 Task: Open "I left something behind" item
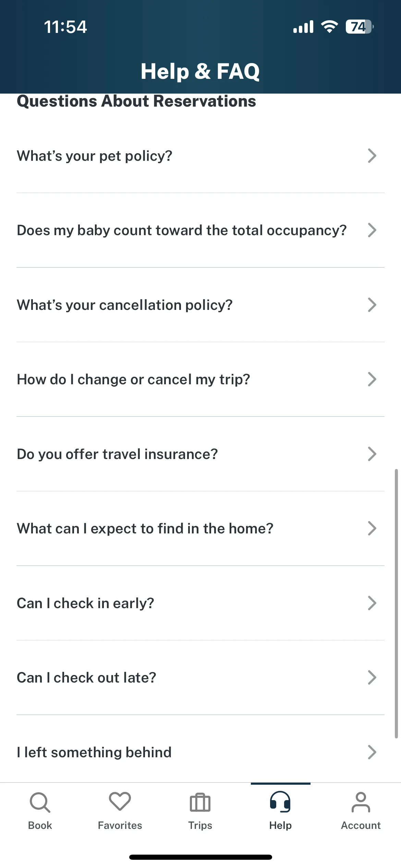pyautogui.click(x=200, y=752)
